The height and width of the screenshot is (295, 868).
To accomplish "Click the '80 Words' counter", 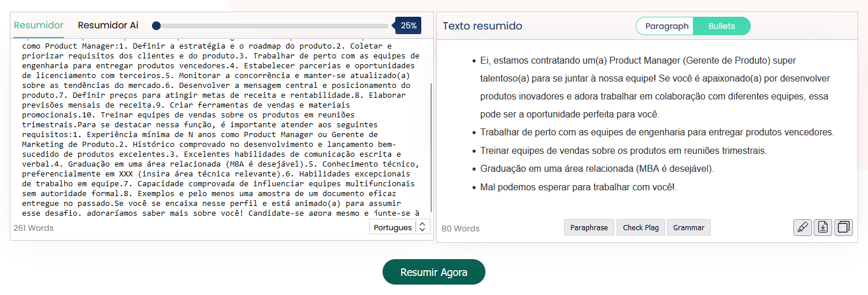I will pos(461,228).
